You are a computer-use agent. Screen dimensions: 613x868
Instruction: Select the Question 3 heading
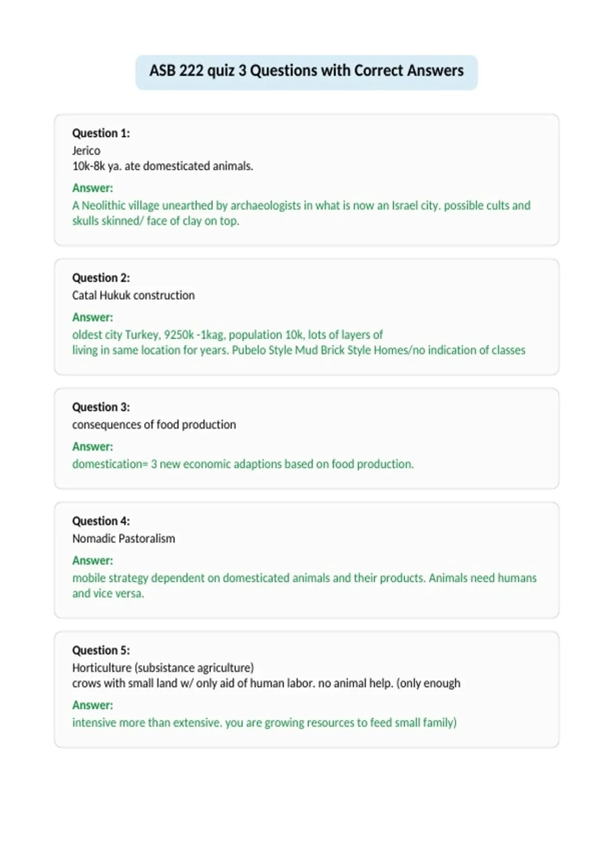click(101, 407)
